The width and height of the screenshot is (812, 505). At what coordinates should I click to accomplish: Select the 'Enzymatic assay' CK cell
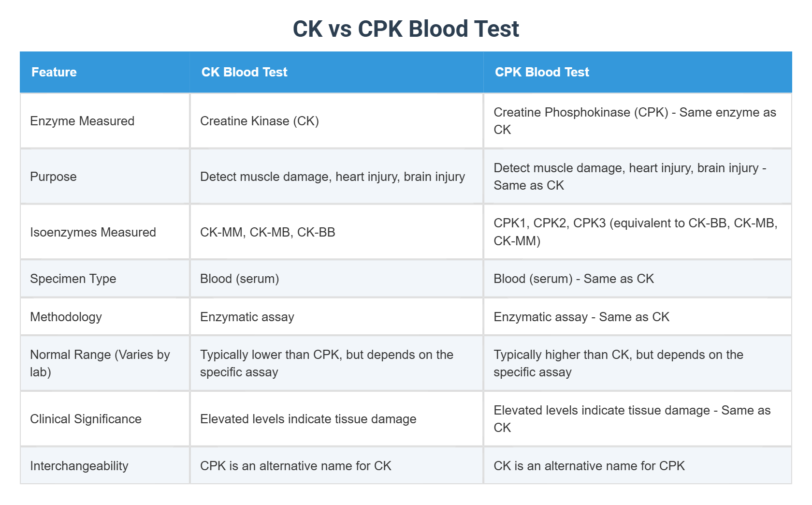coord(337,317)
